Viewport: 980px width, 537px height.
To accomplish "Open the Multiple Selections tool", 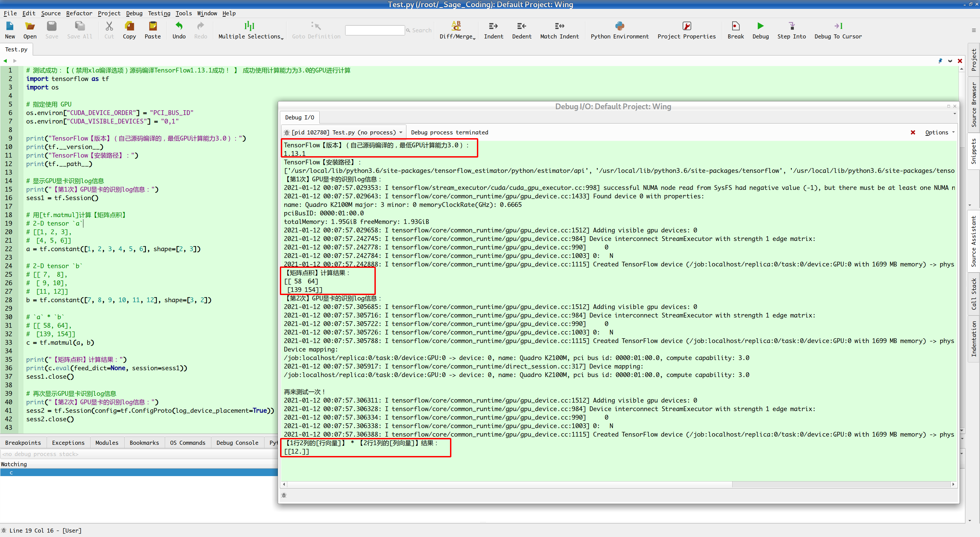I will tap(250, 30).
